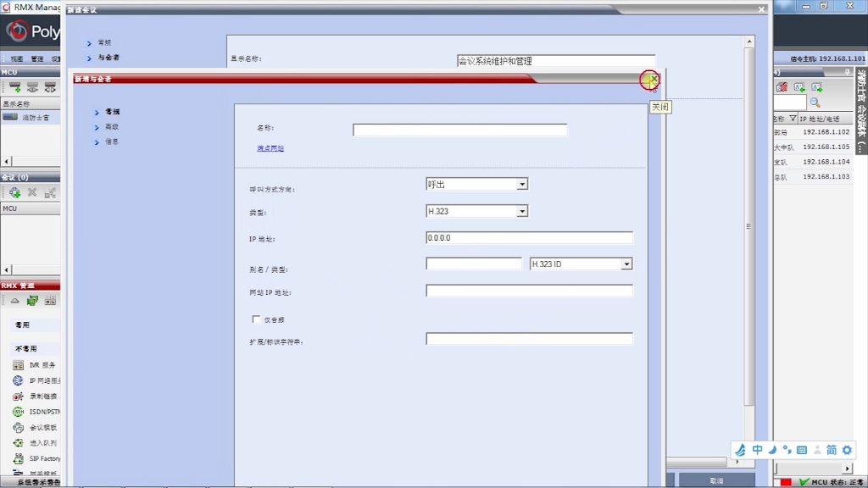Open the 会议模板 item
868x488 pixels.
(34, 427)
